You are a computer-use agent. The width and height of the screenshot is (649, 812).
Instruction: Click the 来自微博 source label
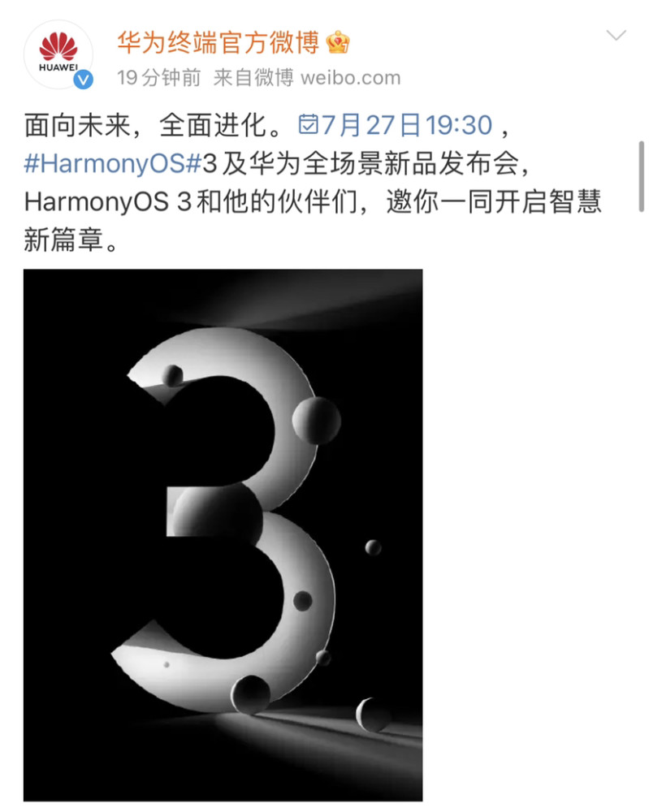[x=253, y=78]
